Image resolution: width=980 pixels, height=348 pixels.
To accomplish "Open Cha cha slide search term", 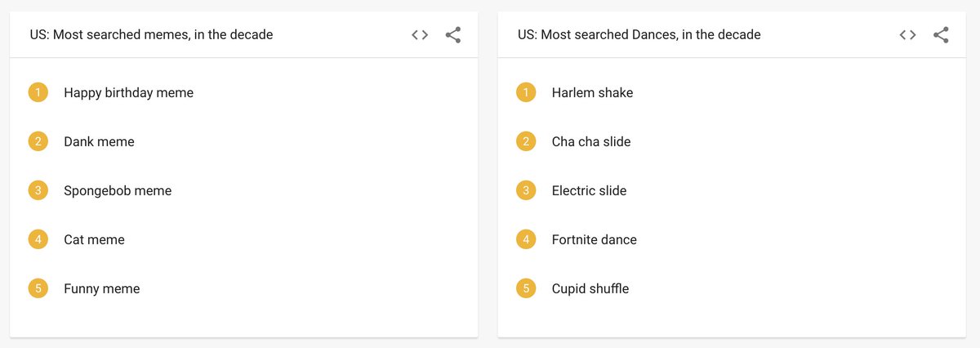I will point(591,142).
